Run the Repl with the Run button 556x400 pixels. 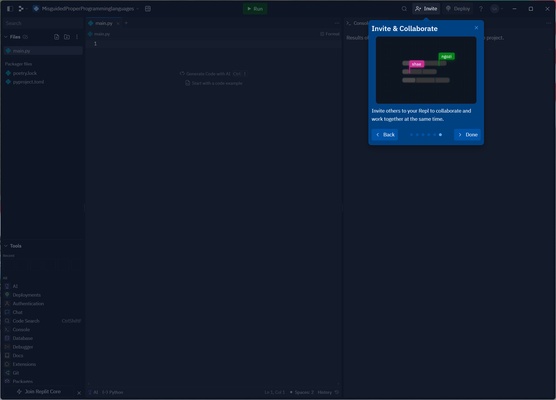click(x=255, y=9)
